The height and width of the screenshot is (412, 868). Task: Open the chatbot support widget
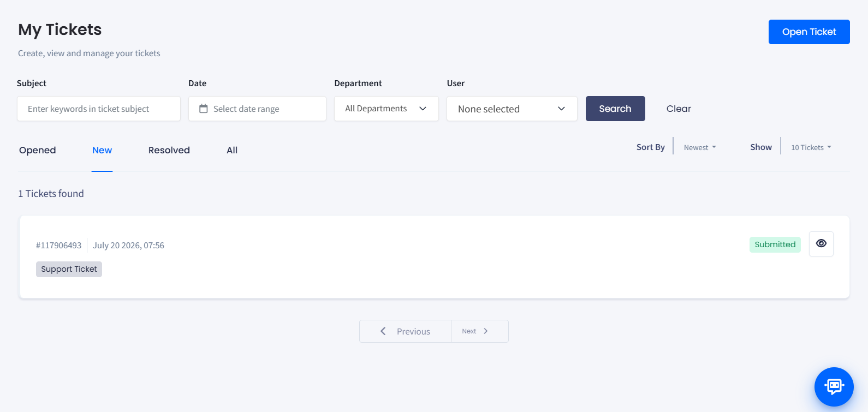(x=834, y=387)
